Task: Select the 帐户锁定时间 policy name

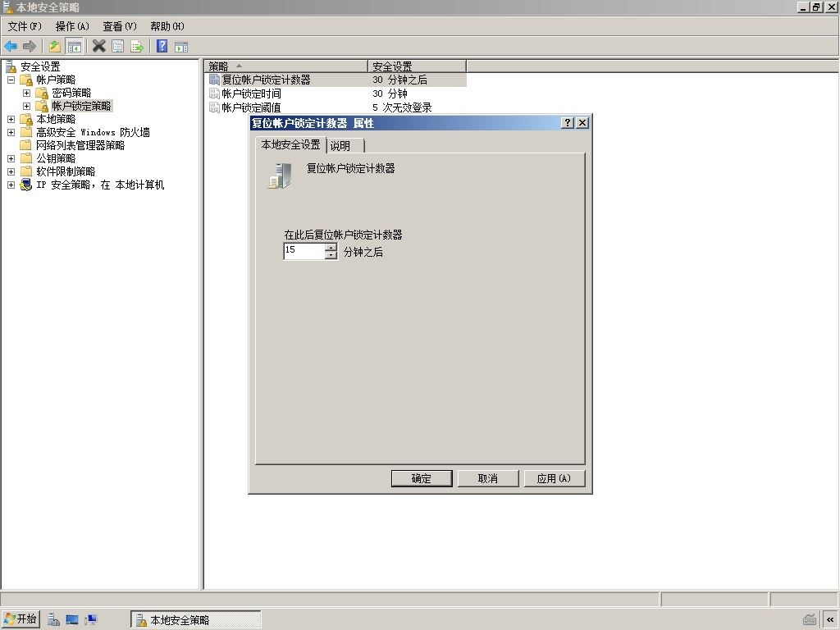Action: pos(251,94)
